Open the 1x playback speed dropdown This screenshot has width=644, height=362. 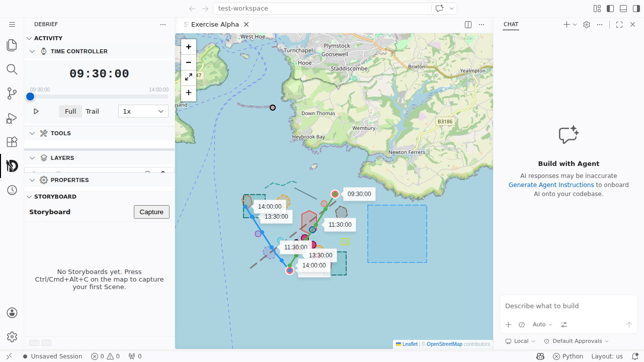pos(143,111)
